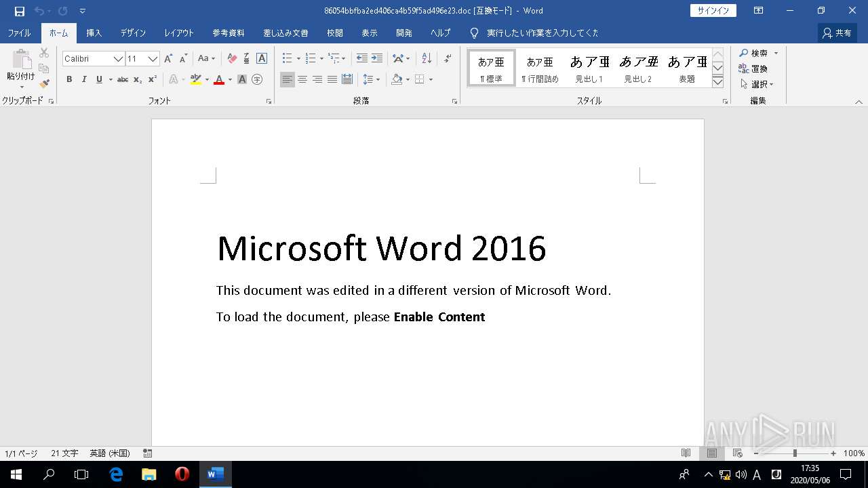Click the Cut scissors icon

click(44, 53)
